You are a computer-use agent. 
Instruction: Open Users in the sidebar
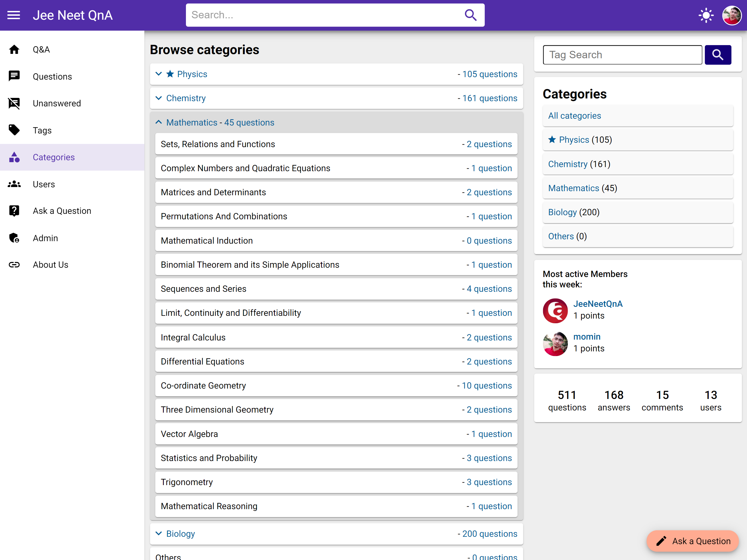43,184
